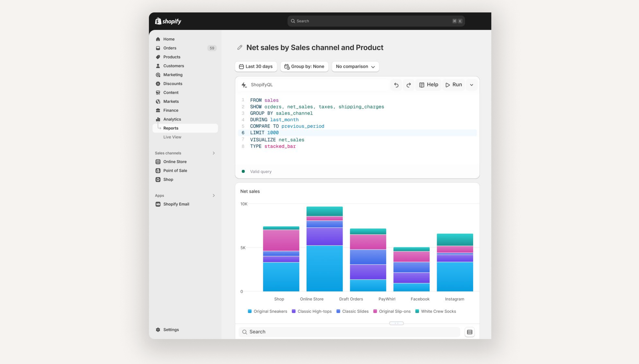Screen dimensions: 639x364
Task: Expand the Sales channels section
Action: point(214,153)
